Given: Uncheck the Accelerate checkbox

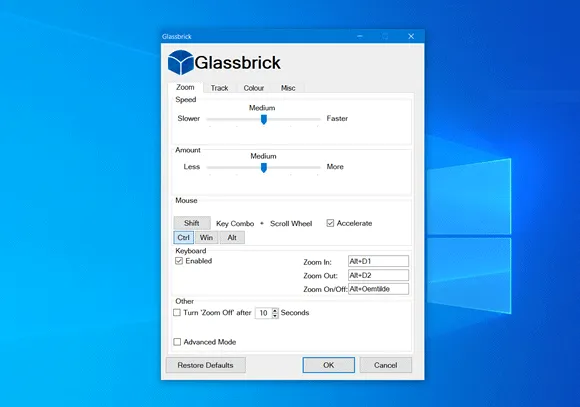Looking at the screenshot, I should pyautogui.click(x=330, y=223).
